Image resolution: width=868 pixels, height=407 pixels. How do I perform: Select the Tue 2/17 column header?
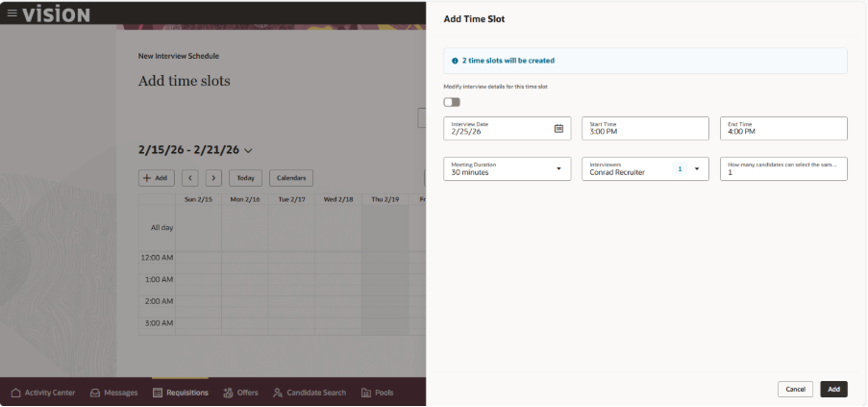tap(291, 199)
